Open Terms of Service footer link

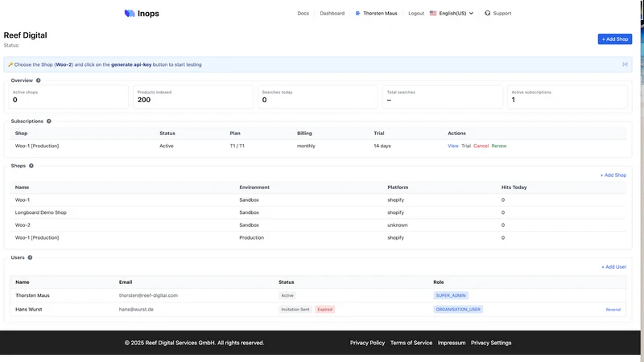[411, 343]
